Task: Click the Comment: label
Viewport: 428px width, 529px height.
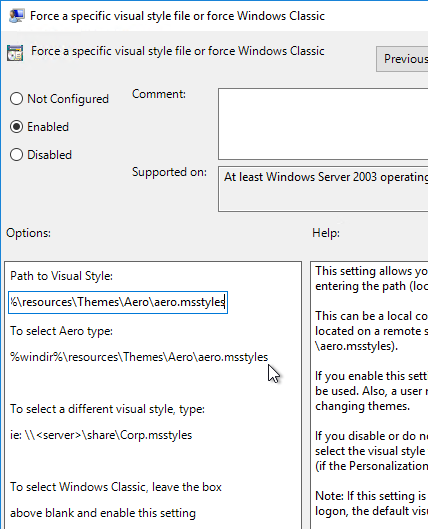Action: point(159,94)
